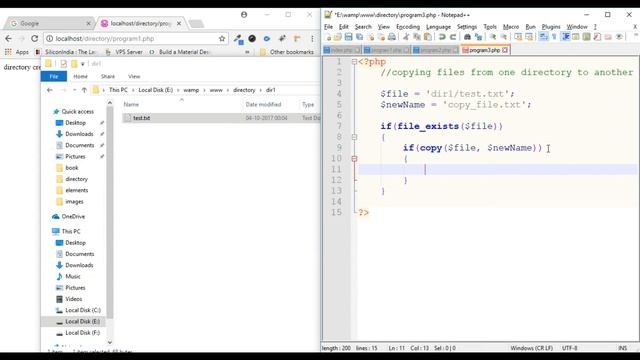This screenshot has height=360, width=640.
Task: Click the Redo arrow icon in Notepad++
Action: click(x=453, y=37)
